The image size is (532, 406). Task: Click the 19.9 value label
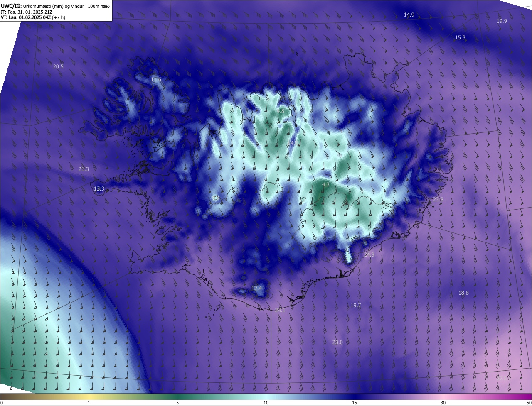[x=502, y=21]
